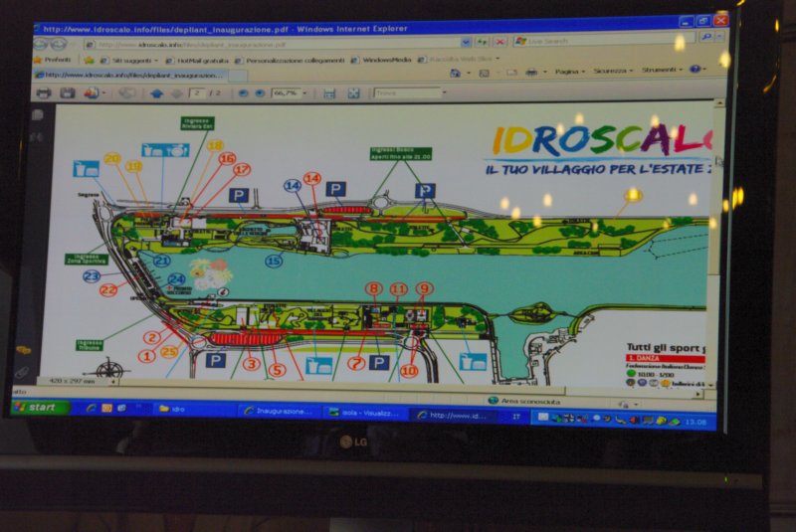Go to next PDF page arrow
This screenshot has height=532, width=796.
coord(176,93)
